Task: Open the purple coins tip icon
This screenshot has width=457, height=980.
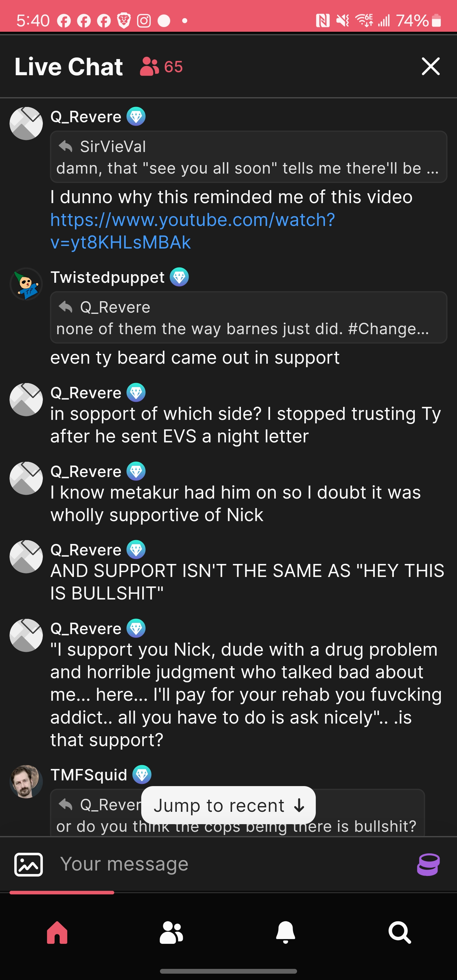Action: pos(428,864)
